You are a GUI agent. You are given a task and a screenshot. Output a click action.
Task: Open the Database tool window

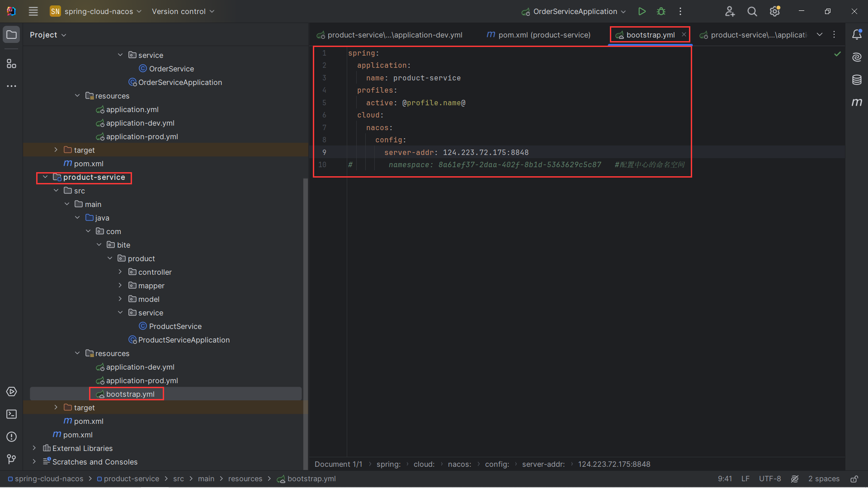click(x=857, y=80)
